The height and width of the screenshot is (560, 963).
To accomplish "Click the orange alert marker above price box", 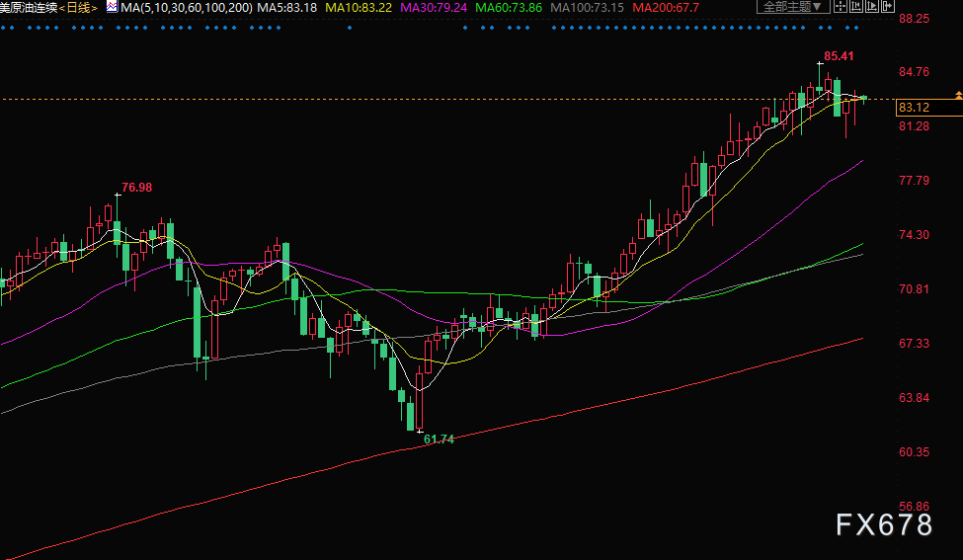I will tap(959, 95).
